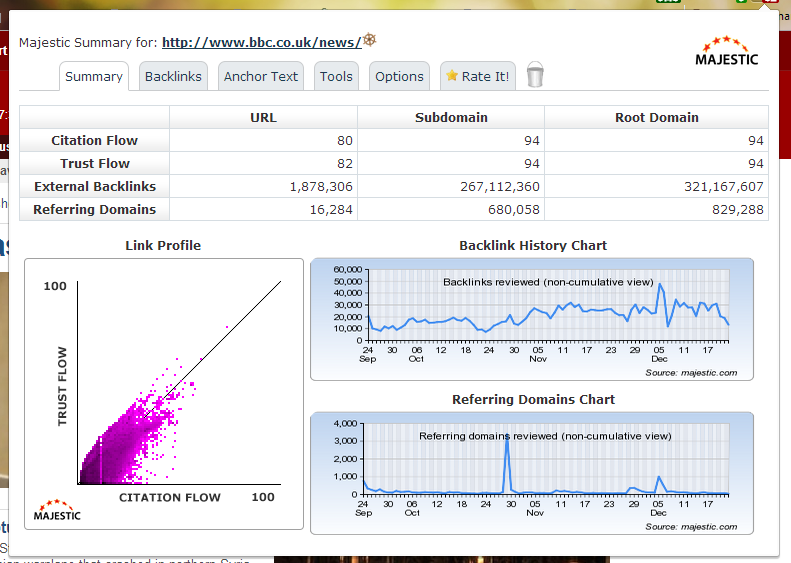Click Source: majestic.com under Referring Domains chart
Image resolution: width=791 pixels, height=563 pixels.
click(691, 527)
